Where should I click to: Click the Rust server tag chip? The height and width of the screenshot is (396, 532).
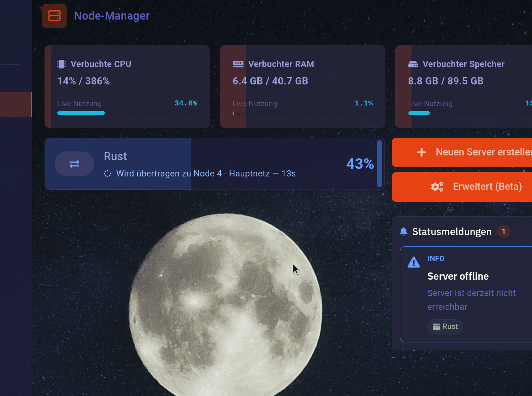pyautogui.click(x=445, y=327)
